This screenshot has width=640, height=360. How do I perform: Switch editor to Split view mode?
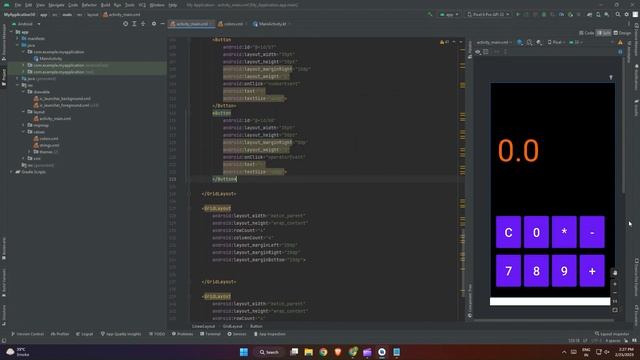(604, 33)
